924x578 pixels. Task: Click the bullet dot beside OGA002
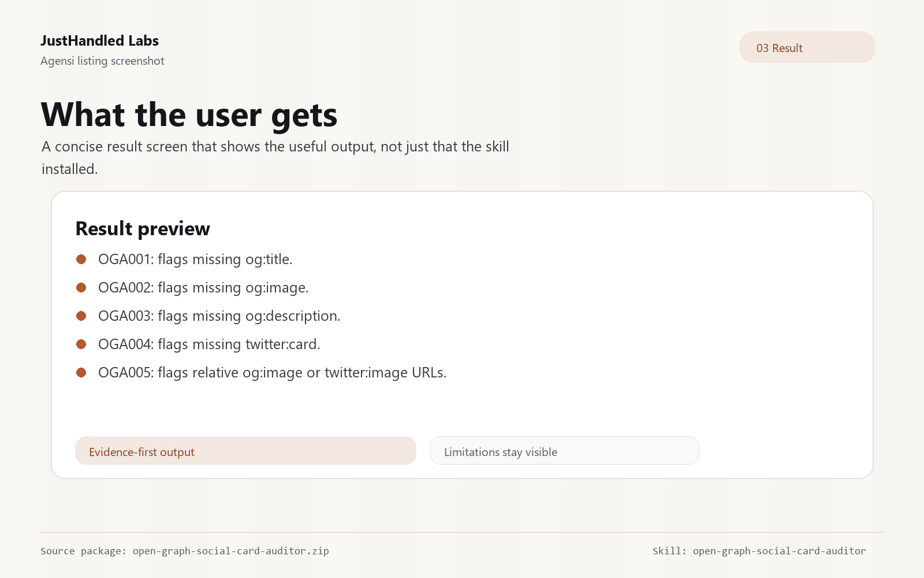click(81, 288)
